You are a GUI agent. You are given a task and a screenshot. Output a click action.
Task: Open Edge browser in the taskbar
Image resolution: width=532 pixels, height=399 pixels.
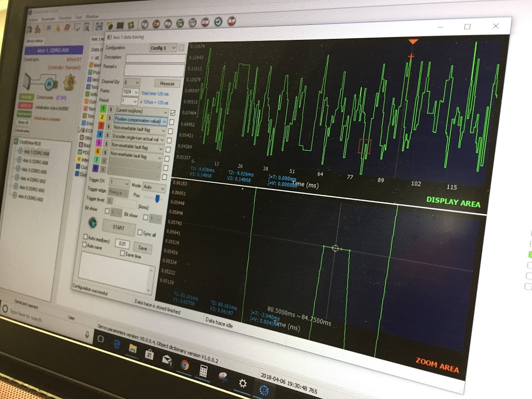coord(117,344)
